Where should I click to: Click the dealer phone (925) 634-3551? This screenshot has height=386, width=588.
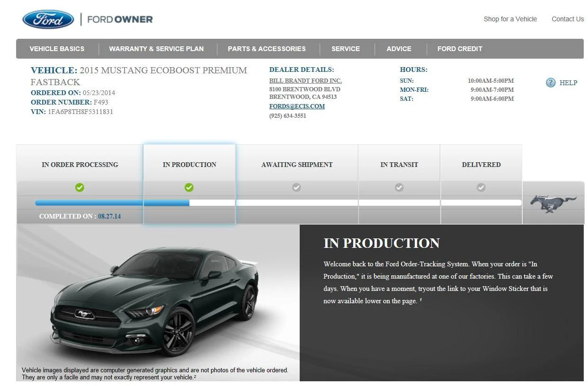[287, 116]
